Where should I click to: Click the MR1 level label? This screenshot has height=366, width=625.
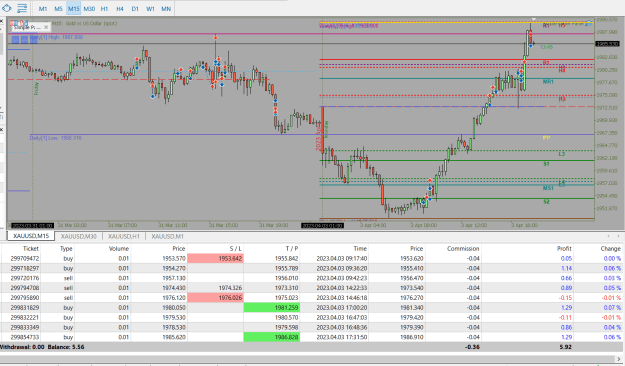[548, 81]
